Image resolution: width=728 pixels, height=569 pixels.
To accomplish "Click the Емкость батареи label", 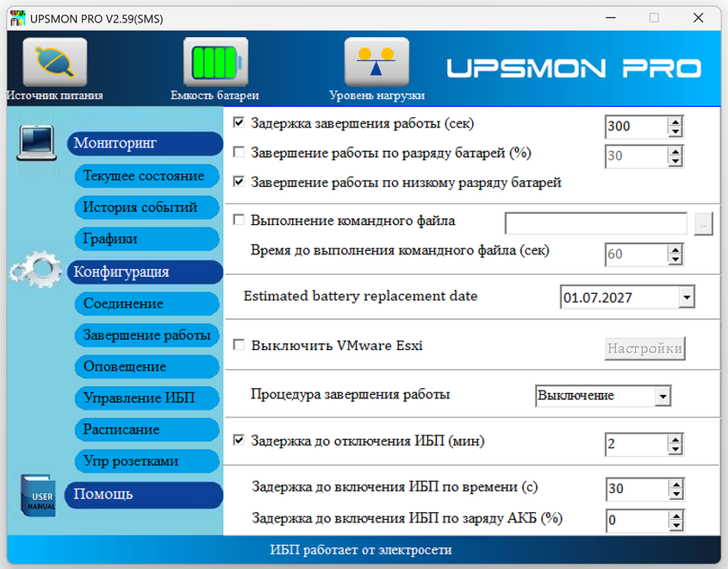I will [215, 95].
